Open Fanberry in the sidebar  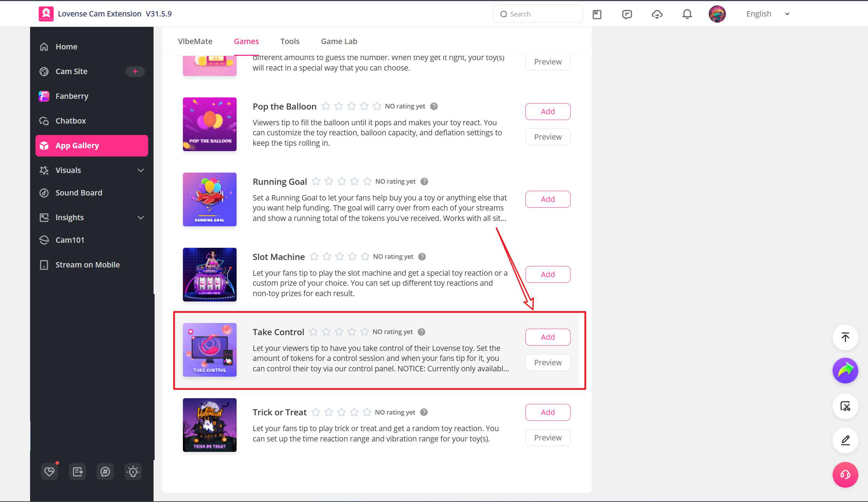point(92,96)
